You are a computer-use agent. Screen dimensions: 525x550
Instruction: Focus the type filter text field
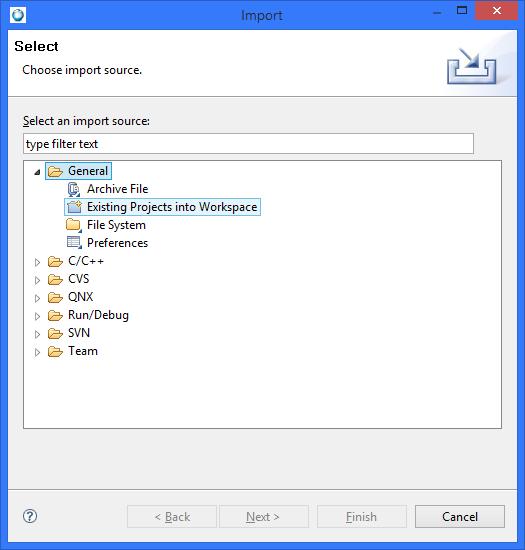[x=248, y=143]
